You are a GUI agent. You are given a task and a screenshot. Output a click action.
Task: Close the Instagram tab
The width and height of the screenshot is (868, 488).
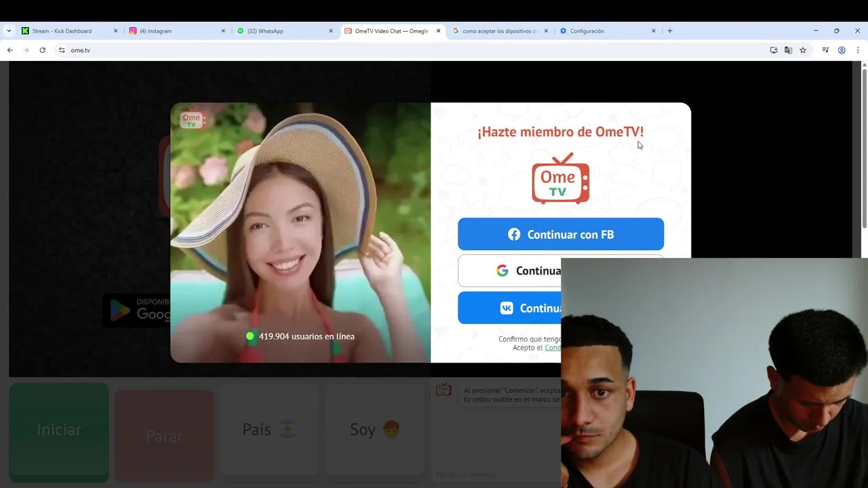point(223,31)
